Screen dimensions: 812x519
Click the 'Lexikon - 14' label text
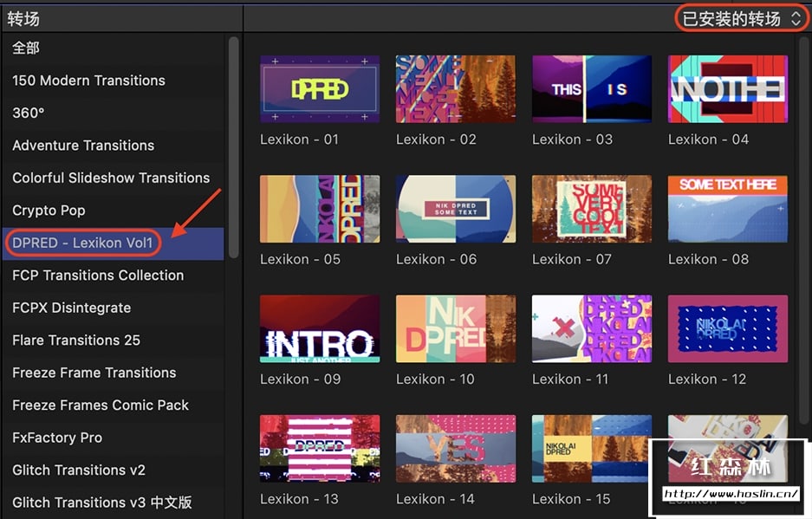pyautogui.click(x=435, y=499)
